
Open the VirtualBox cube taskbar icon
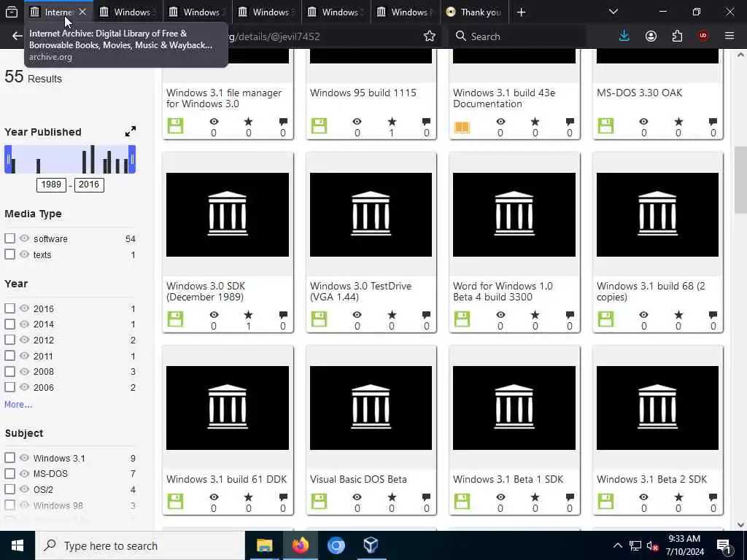coord(371,545)
